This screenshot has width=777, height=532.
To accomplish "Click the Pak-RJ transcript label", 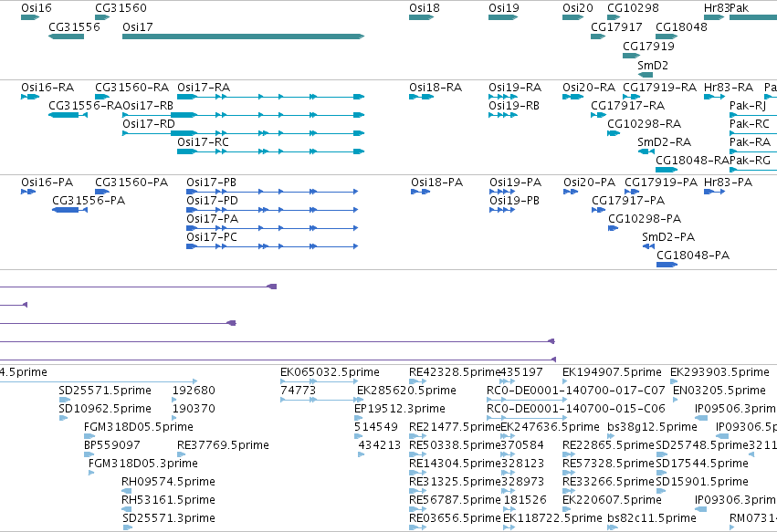I will pos(748,106).
